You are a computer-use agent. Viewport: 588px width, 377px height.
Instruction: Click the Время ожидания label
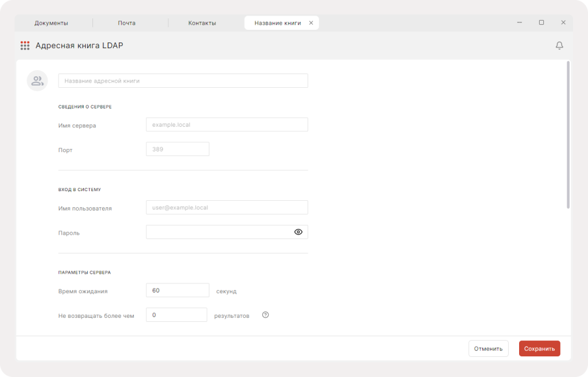click(83, 291)
